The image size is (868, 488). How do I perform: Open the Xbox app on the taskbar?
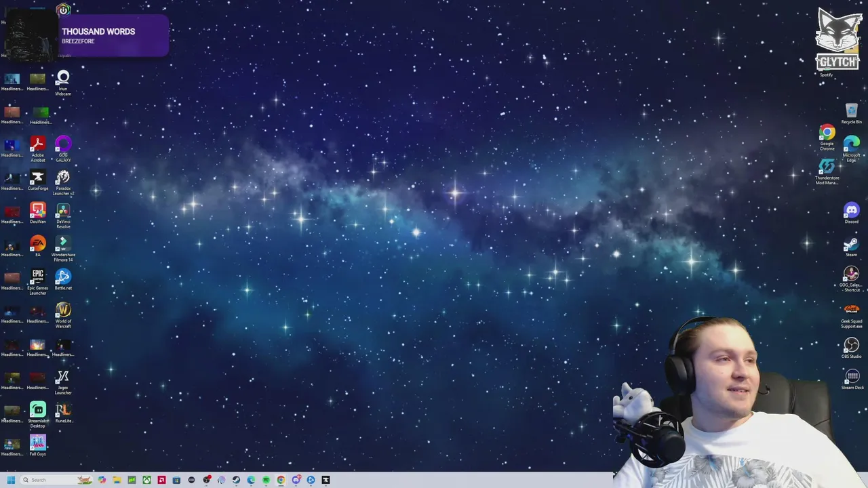tap(146, 480)
